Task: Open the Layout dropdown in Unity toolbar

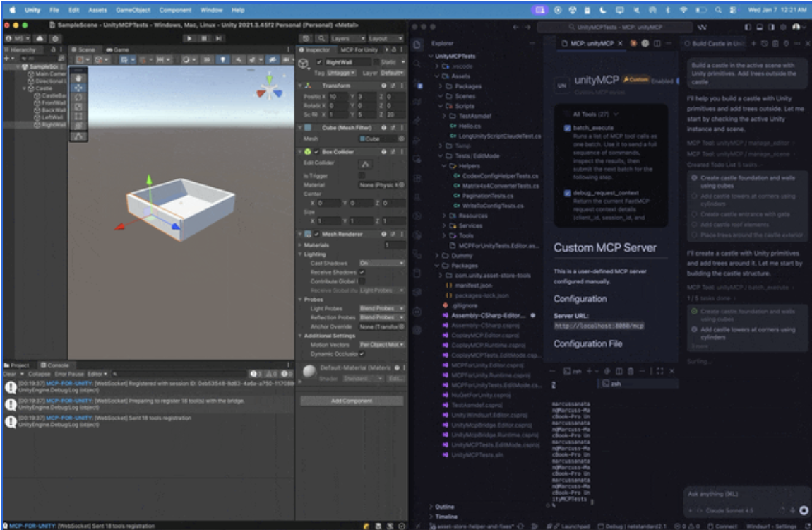Action: tap(386, 38)
